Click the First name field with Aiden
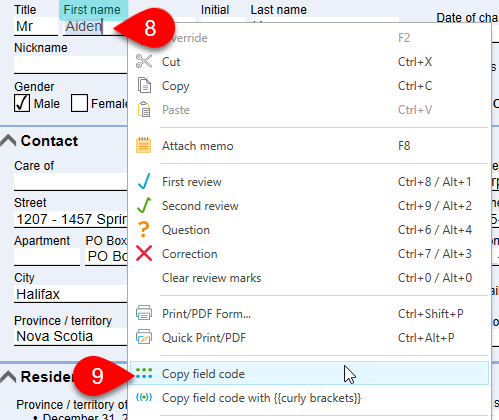This screenshot has height=420, width=499. tap(94, 26)
